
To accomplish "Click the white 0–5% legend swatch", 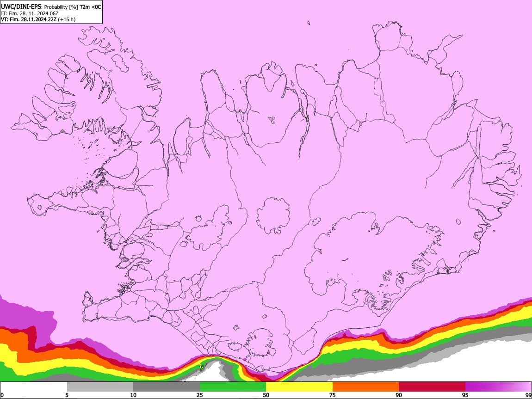I will (34, 387).
